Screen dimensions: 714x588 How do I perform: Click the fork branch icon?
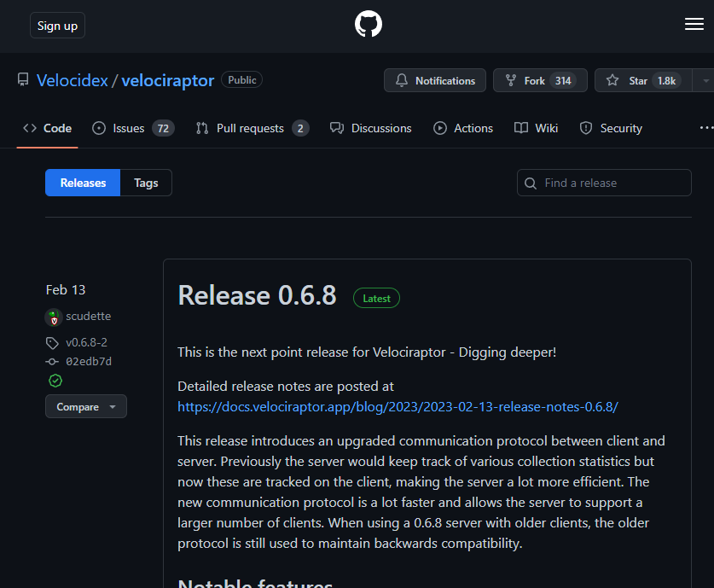511,80
